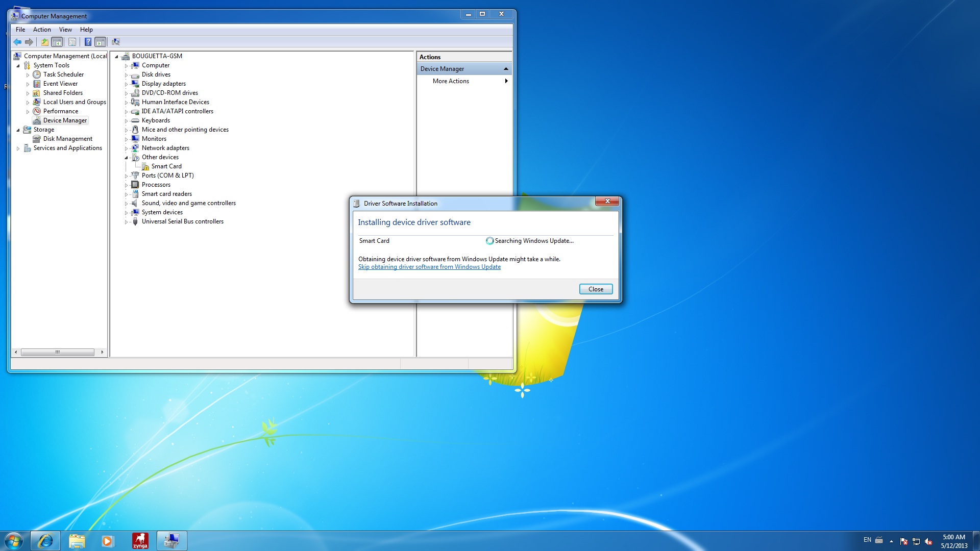Expand the Display adapters category arrow
980x551 pixels.
pos(126,84)
